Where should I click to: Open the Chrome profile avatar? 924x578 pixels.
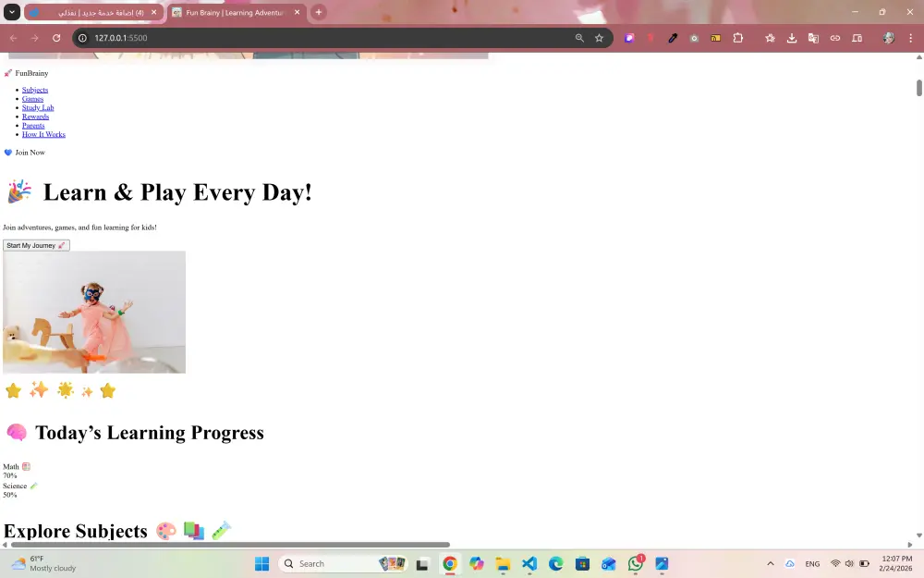[889, 38]
